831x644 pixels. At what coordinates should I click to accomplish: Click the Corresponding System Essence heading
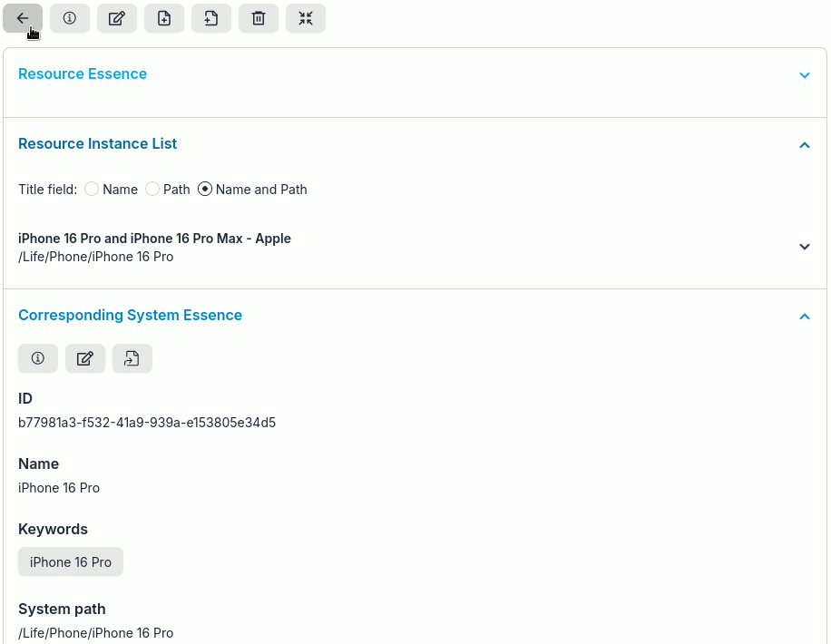click(131, 315)
